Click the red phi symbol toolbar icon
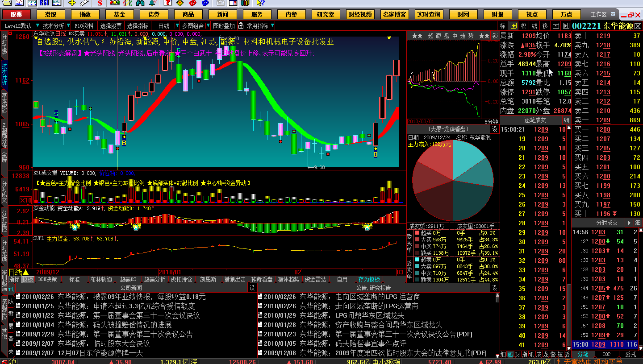Image resolution: width=643 pixels, height=364 pixels. click(194, 3)
